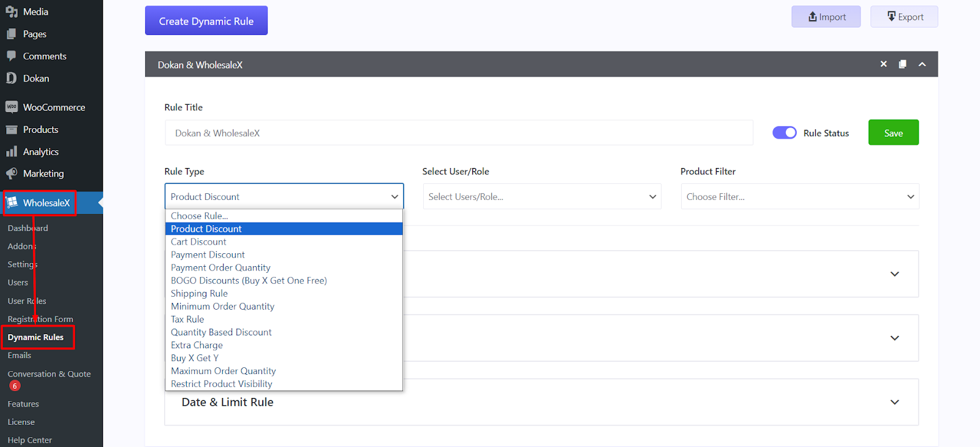
Task: Open Emails submenu link
Action: 20,355
